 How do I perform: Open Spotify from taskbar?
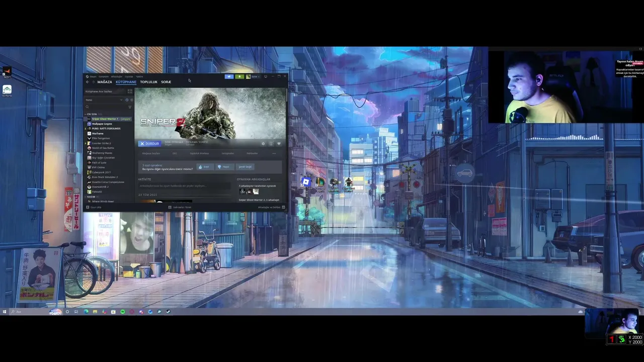click(x=123, y=312)
